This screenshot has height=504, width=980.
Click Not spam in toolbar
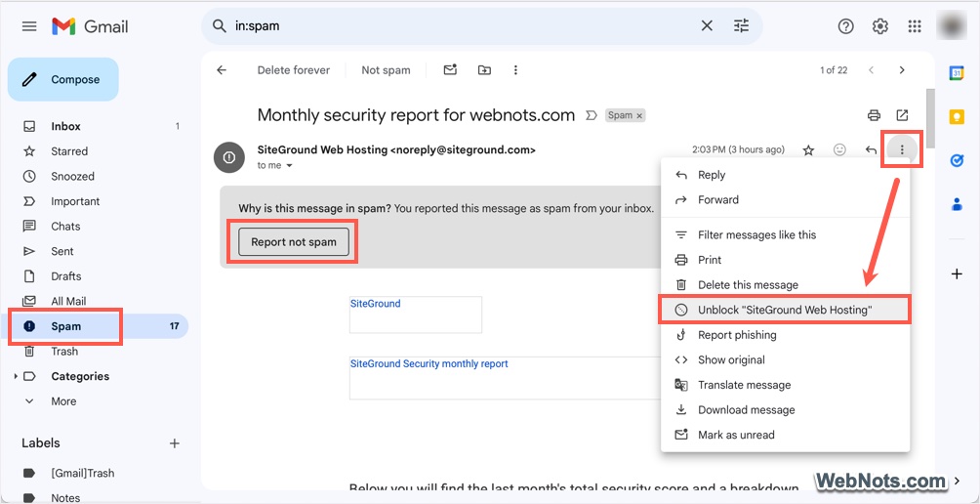[x=387, y=70]
